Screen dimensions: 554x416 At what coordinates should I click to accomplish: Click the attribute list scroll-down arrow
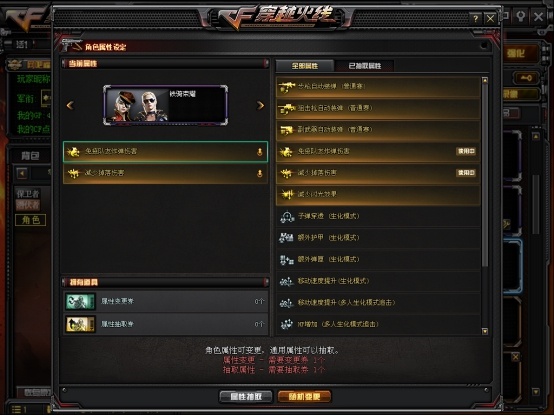485,331
